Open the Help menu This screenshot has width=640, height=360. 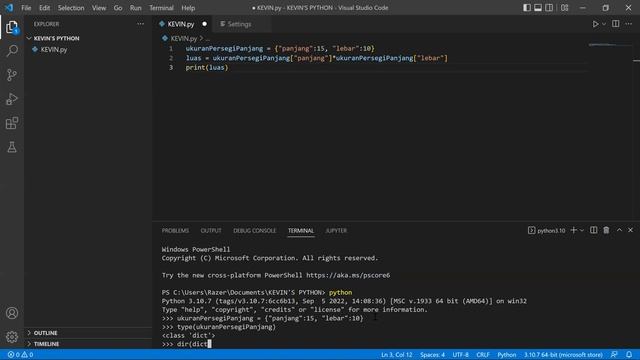(x=188, y=8)
